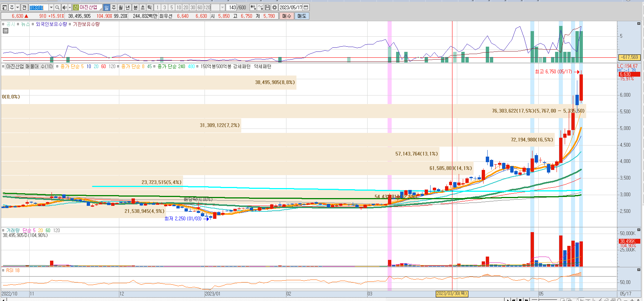Click RSI panel corner options icon

pyautogui.click(x=639, y=270)
